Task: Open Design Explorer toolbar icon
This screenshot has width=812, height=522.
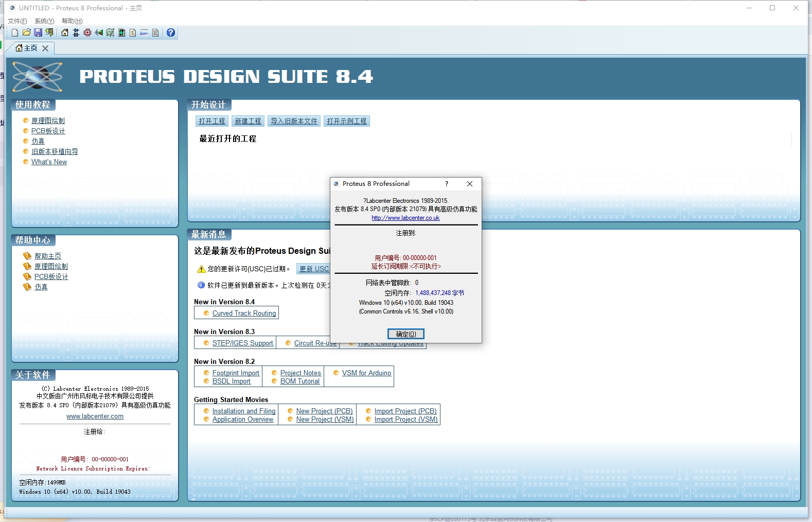Action: click(x=121, y=32)
